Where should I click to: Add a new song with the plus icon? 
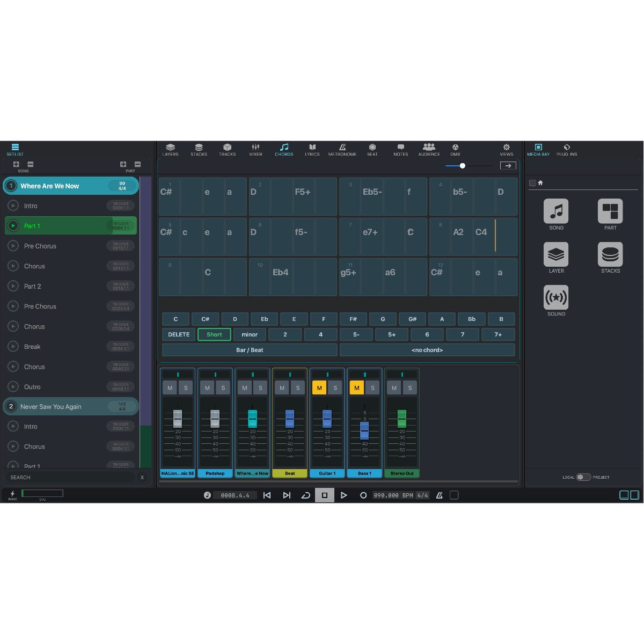pyautogui.click(x=16, y=164)
